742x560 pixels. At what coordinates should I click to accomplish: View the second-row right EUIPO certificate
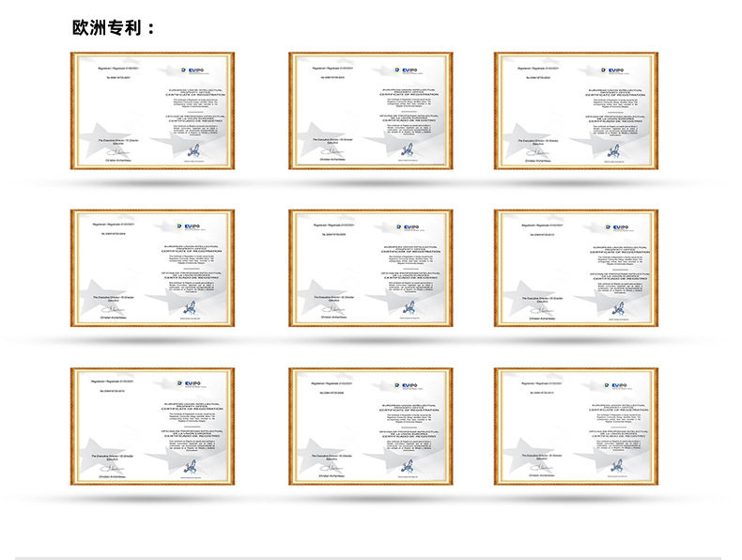(576, 269)
